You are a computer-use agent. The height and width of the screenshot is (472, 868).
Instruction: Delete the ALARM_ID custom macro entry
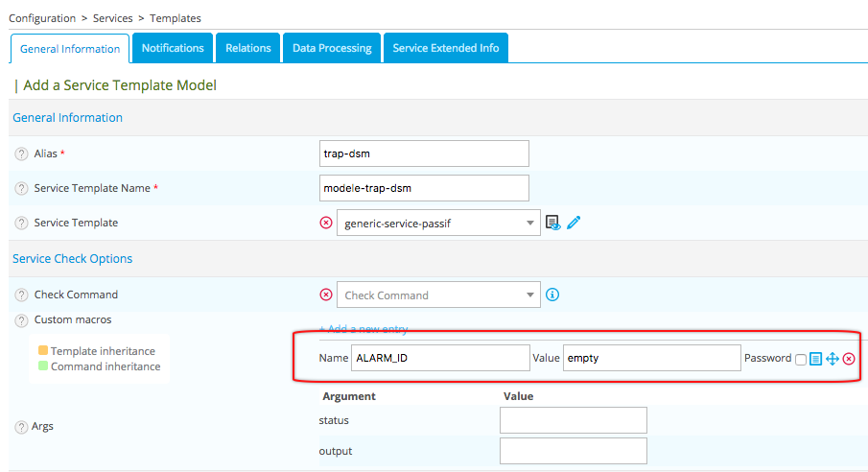(x=849, y=359)
